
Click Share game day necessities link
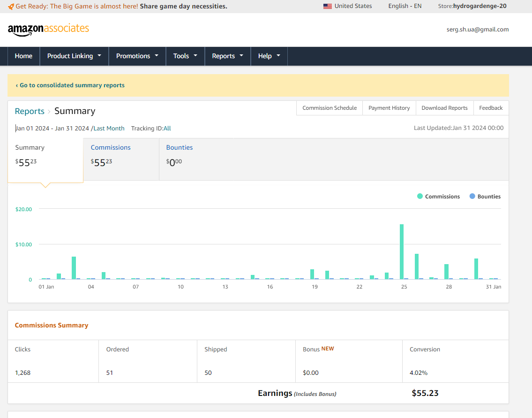tap(184, 7)
